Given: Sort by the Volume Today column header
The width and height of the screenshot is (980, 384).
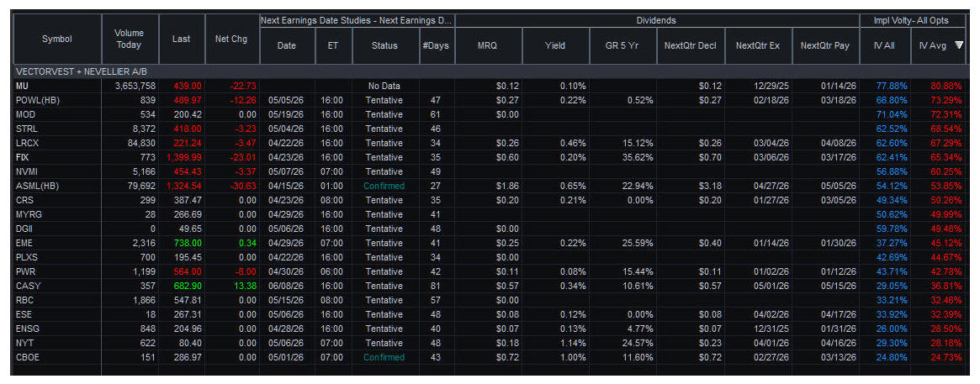Looking at the screenshot, I should pos(129,39).
